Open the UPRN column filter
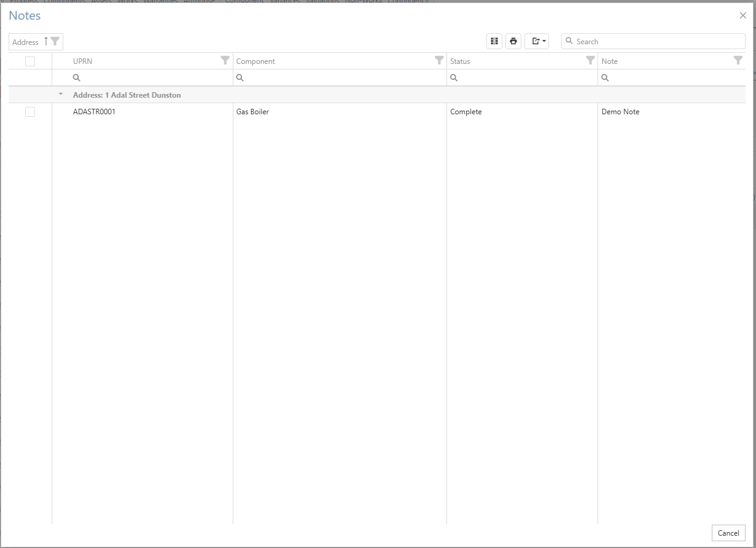Image resolution: width=756 pixels, height=548 pixels. (x=225, y=60)
